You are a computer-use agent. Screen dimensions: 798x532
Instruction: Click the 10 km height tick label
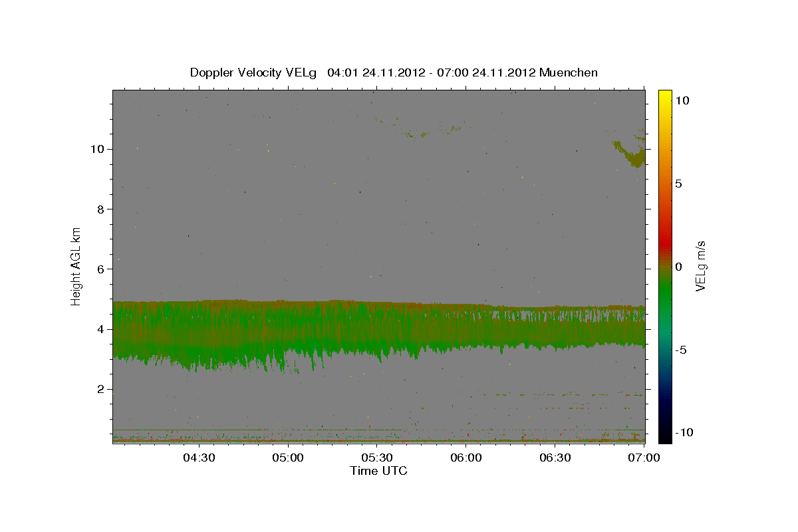point(97,149)
